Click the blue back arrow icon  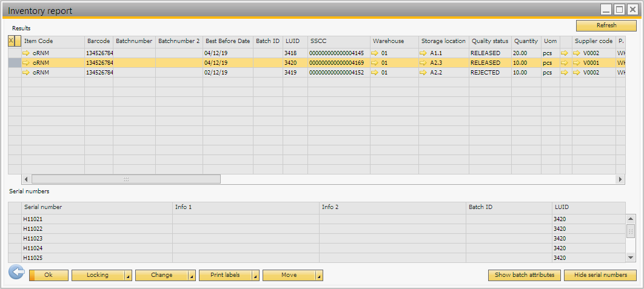16,273
